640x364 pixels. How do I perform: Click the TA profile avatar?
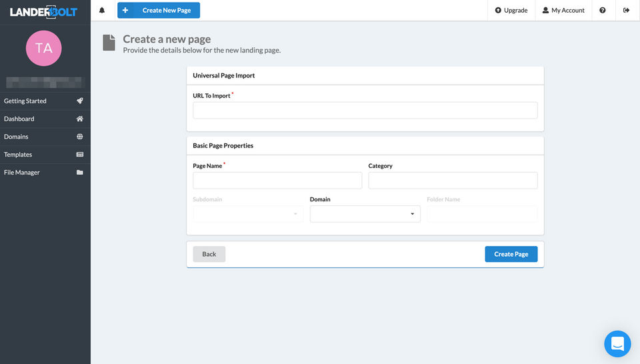coord(44,48)
